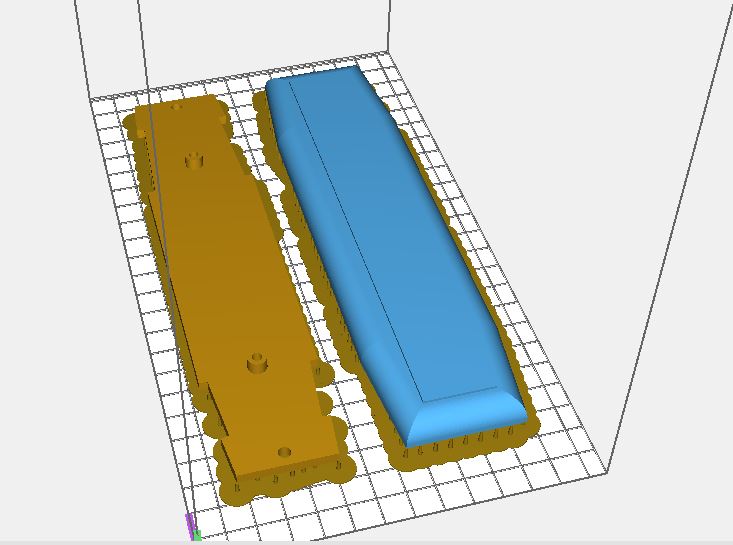Click the cylindrical peg near orange model's back

pyautogui.click(x=194, y=159)
